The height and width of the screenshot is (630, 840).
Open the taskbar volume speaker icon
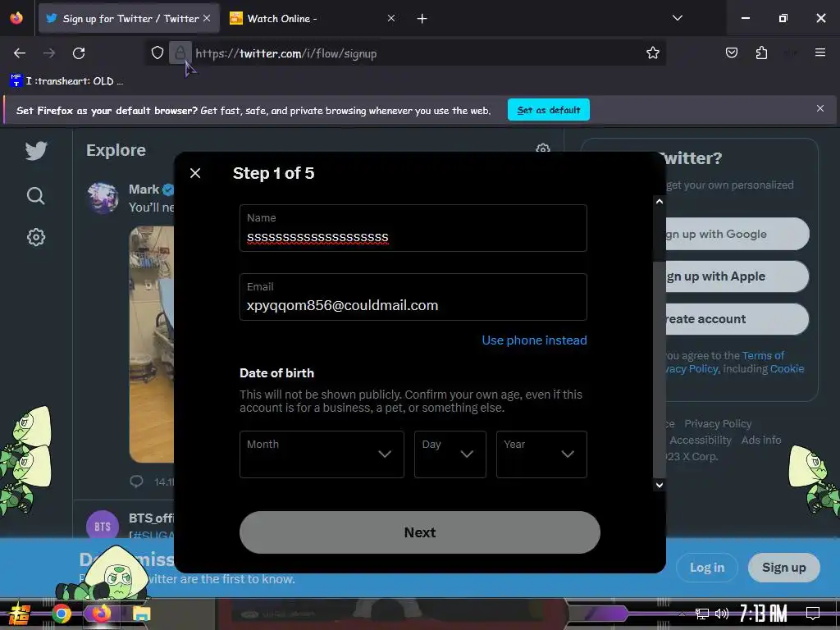(722, 614)
